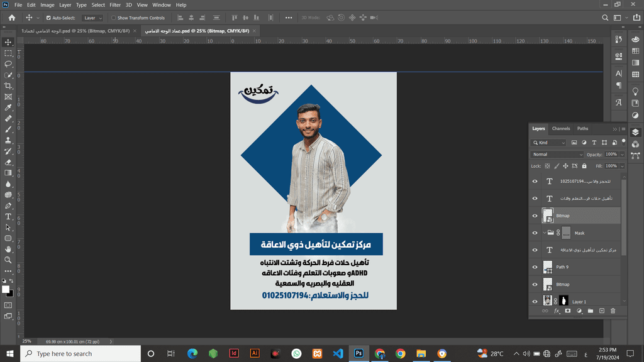Viewport: 644px width, 362px height.
Task: Select the Path 9 layer thumbnail
Action: (548, 267)
